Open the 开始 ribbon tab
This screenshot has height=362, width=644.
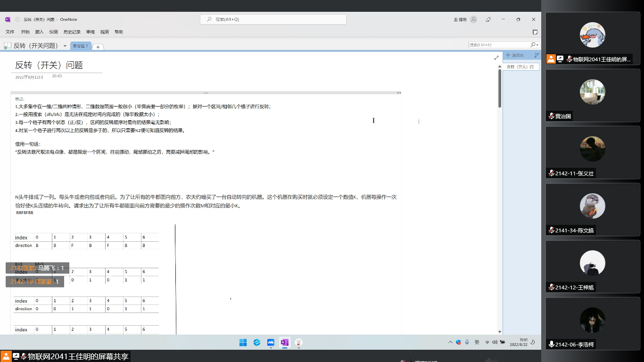coord(25,32)
